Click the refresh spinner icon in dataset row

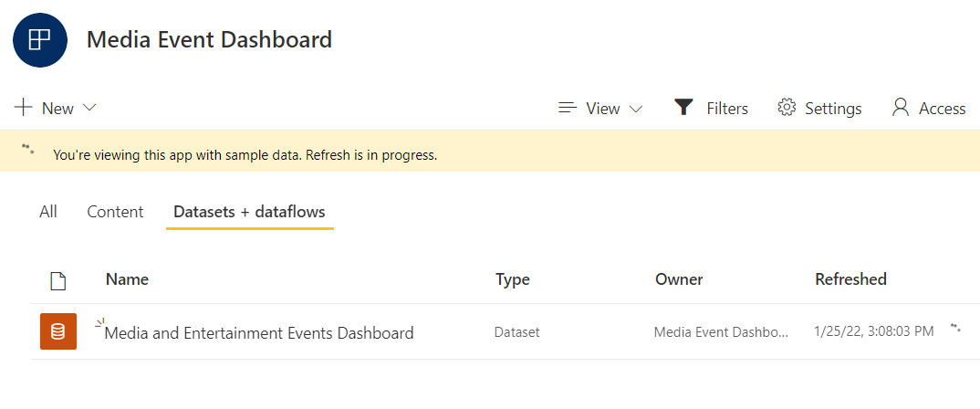954,327
